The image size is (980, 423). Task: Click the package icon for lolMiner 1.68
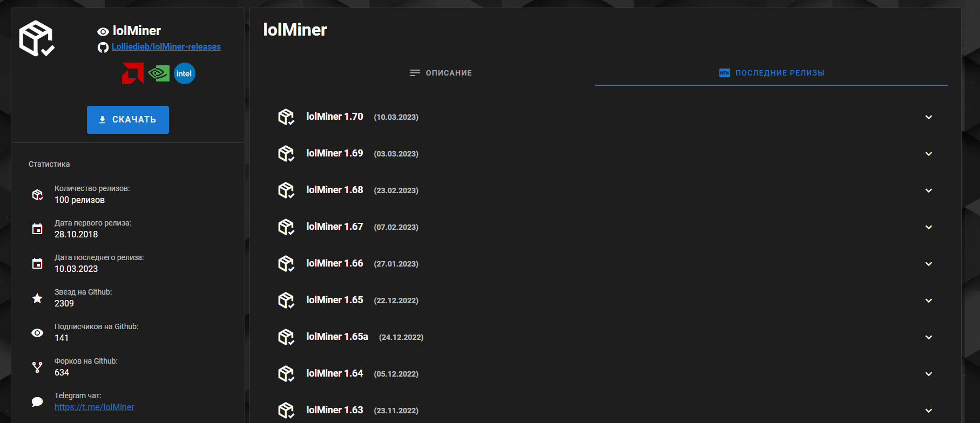pos(286,190)
